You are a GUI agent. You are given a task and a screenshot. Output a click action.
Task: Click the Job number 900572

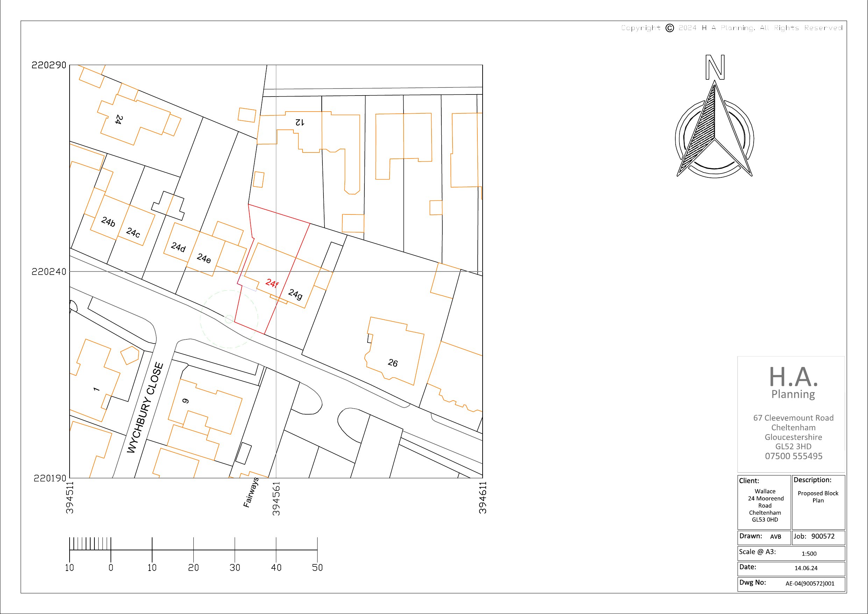point(823,536)
